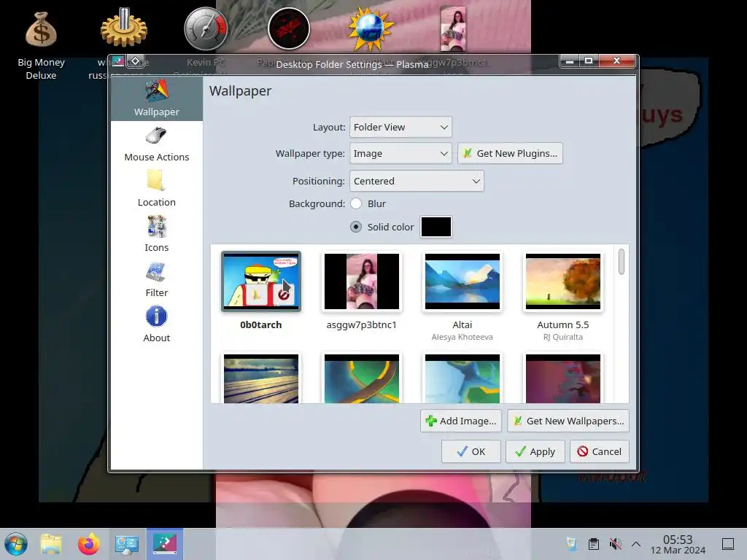The width and height of the screenshot is (747, 560).
Task: Open the clipboard tray icon
Action: (594, 544)
